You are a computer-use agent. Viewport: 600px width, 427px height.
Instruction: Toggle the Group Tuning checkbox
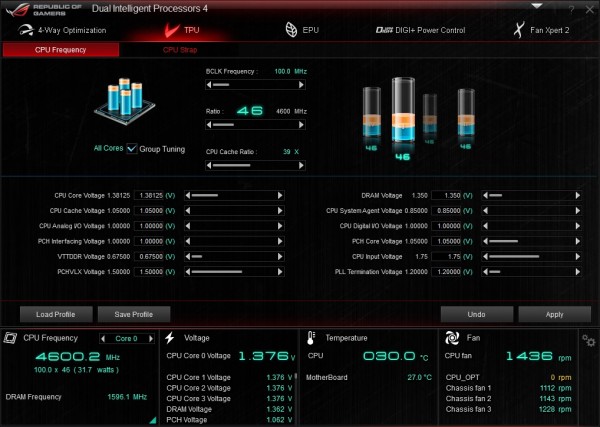[x=132, y=148]
